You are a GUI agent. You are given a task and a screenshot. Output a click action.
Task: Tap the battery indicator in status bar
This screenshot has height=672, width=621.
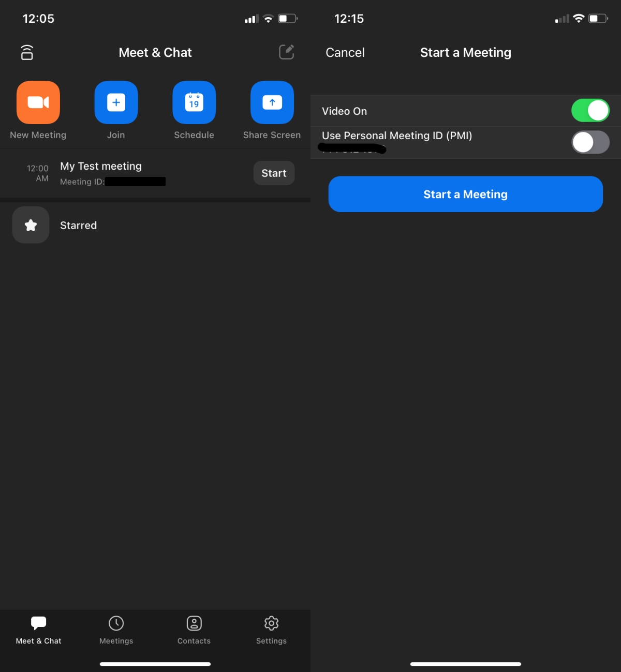coord(286,18)
